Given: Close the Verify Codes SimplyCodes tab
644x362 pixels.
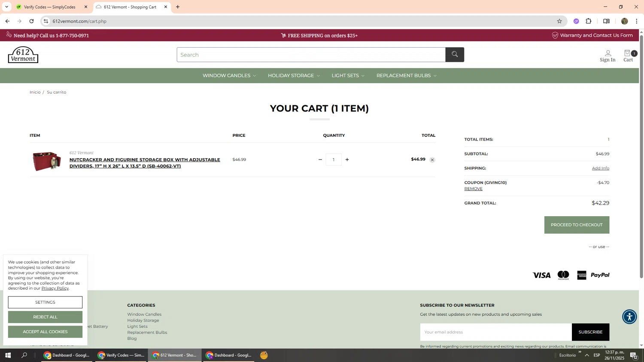Looking at the screenshot, I should click(86, 7).
